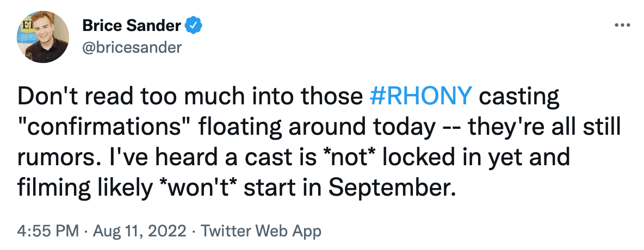Click the Brice Sander display name

pos(132,26)
